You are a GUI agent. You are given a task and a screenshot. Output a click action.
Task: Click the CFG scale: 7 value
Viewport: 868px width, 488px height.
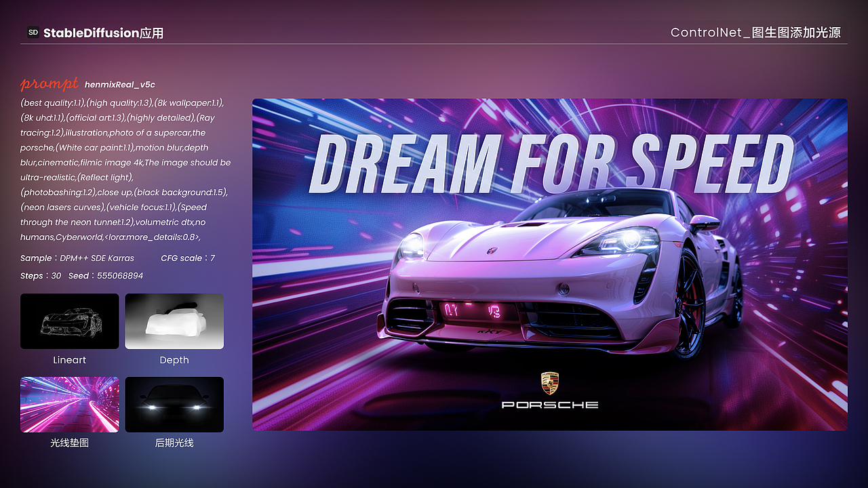(188, 258)
